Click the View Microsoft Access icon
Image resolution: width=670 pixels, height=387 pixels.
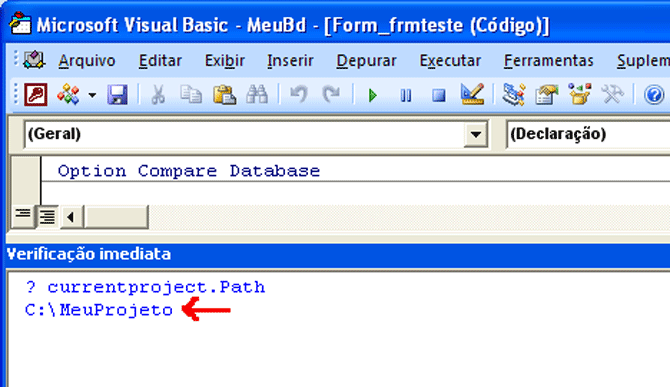(x=36, y=94)
